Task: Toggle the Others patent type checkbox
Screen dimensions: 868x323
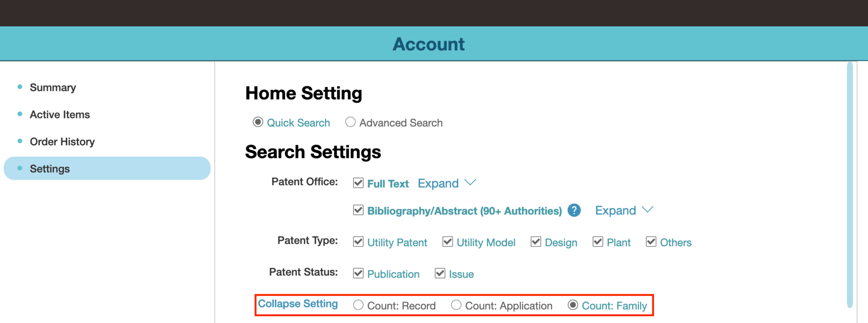Action: (x=651, y=242)
